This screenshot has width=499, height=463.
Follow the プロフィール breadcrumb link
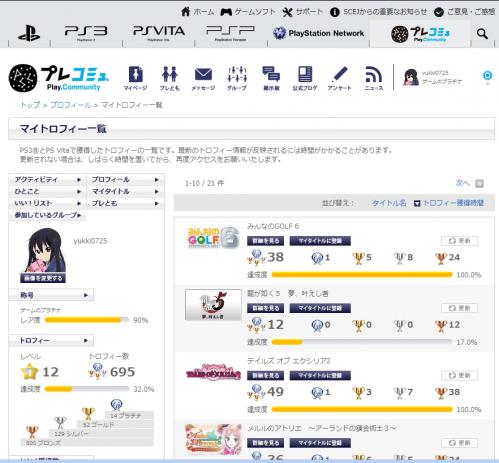(71, 105)
